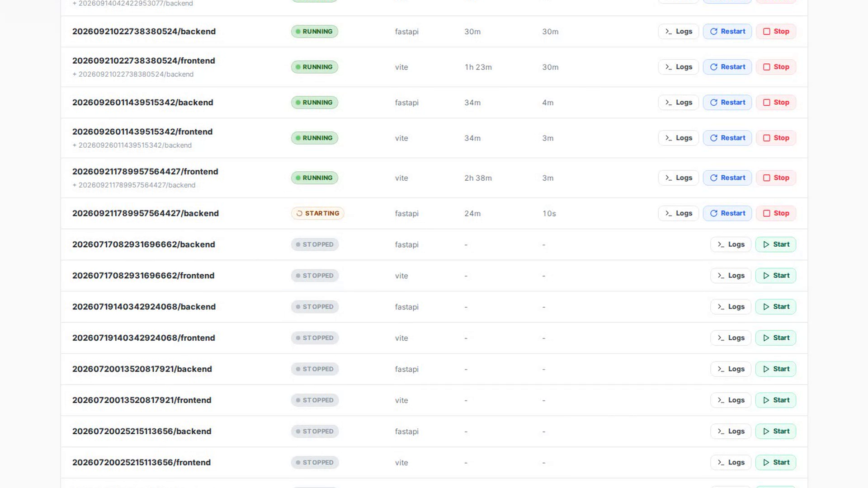Screen dimensions: 868x488
Task: Click the dependency link 20260921178995​7564427/backend under frontend
Action: coord(137,185)
